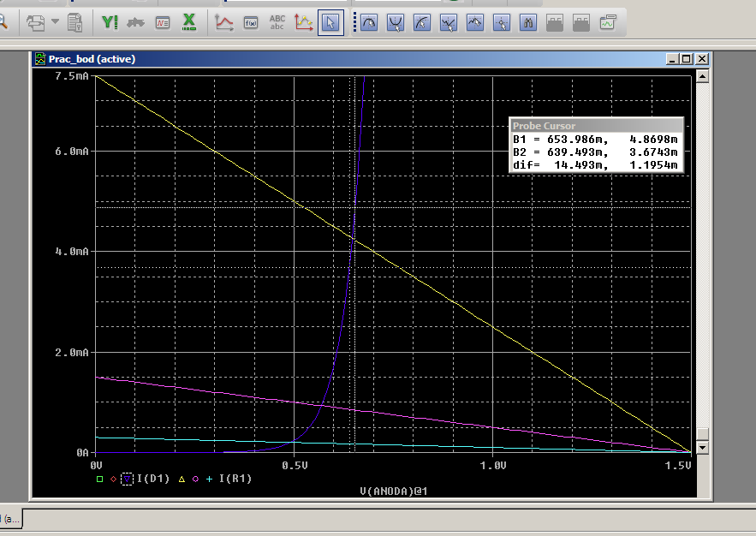This screenshot has width=756, height=536.
Task: Click the 0A y-axis label
Action: point(82,453)
